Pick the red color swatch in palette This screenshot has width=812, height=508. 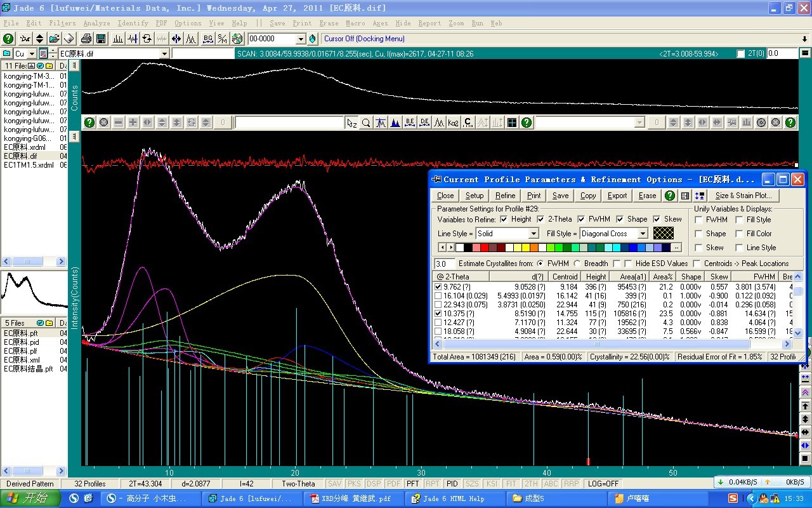click(x=485, y=248)
